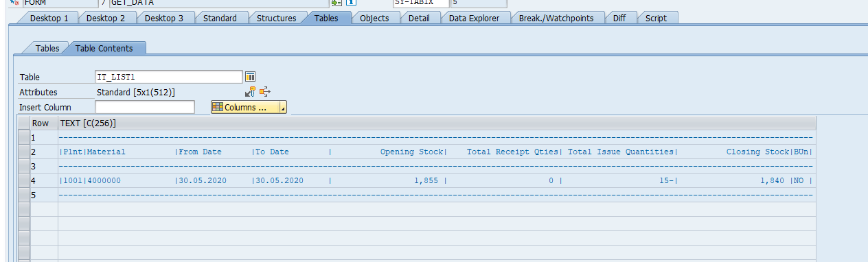Select row 4 using its row selector
Image resolution: width=868 pixels, height=262 pixels.
[23, 180]
